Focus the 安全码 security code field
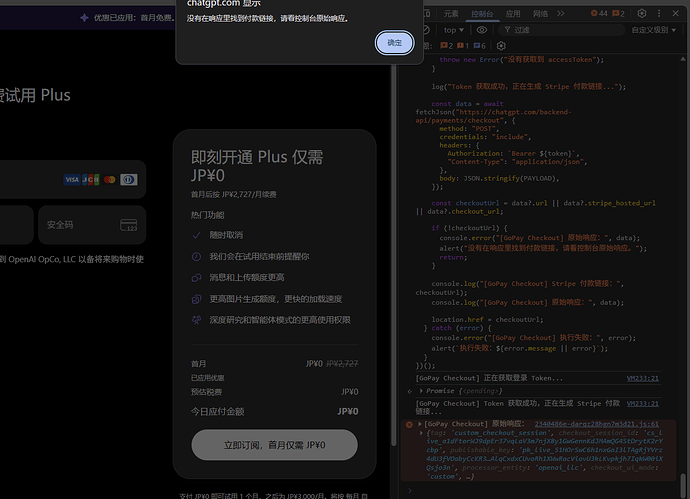Screen dimensions: 690x499 [x=92, y=225]
